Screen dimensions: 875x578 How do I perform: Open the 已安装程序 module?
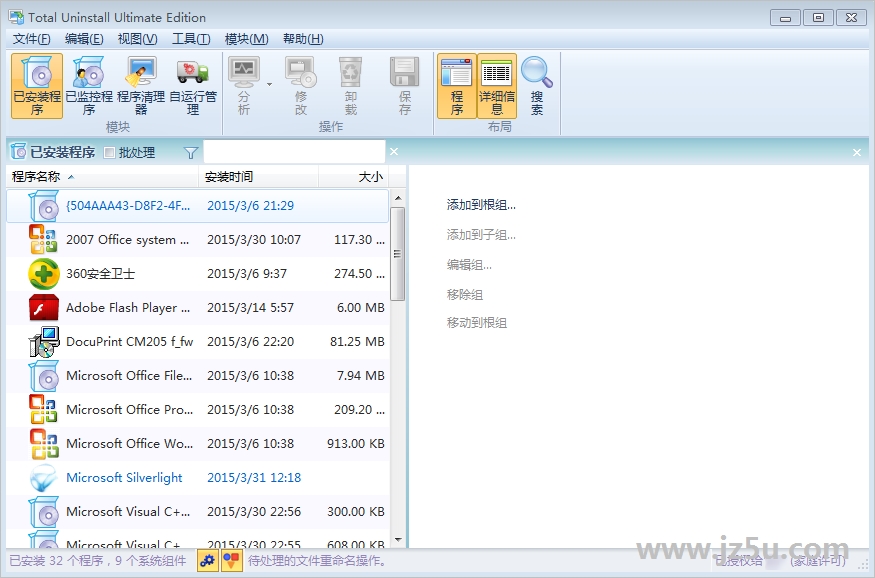pos(37,86)
